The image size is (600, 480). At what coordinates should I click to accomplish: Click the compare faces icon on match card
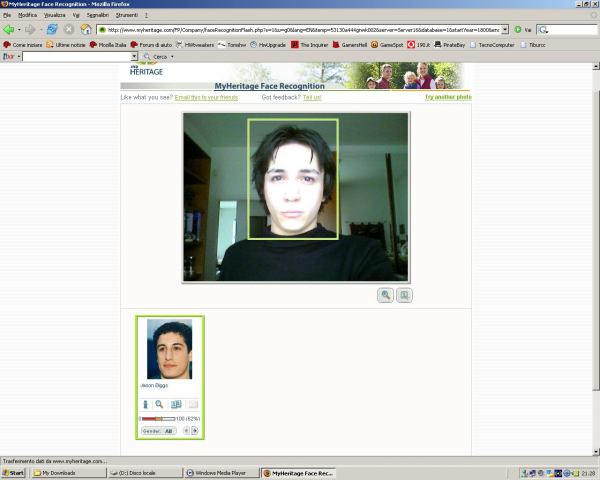(x=176, y=404)
